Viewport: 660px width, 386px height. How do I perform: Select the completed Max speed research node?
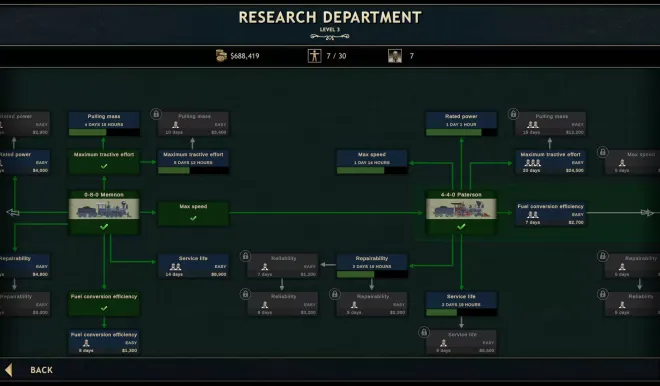coord(193,213)
